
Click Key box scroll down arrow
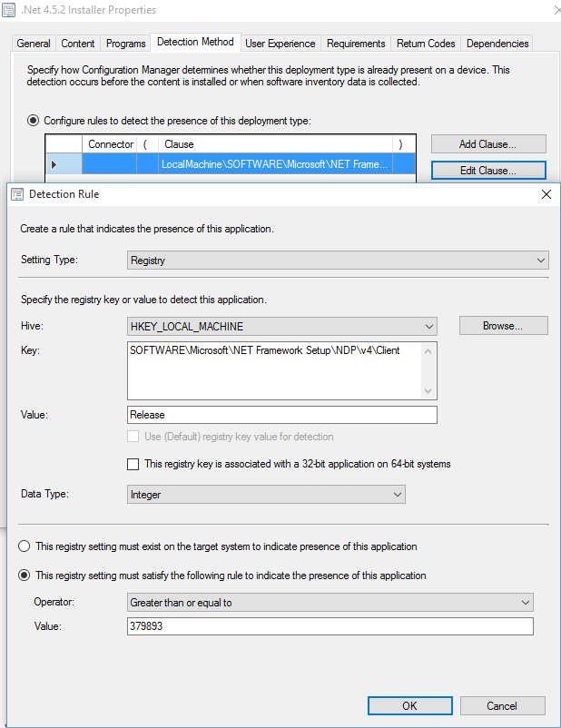(x=428, y=391)
